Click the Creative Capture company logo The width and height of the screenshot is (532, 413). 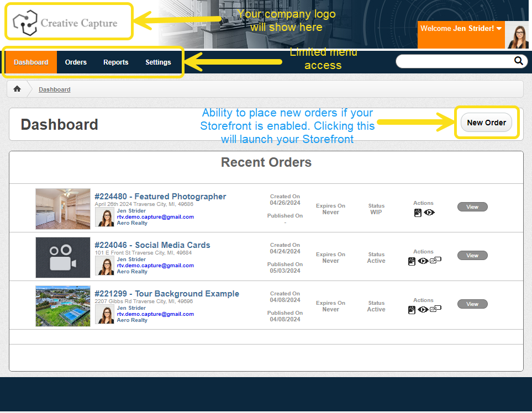pyautogui.click(x=65, y=23)
